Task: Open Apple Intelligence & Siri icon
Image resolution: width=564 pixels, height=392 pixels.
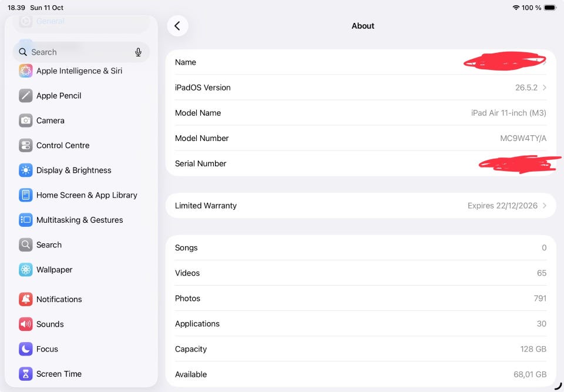Action: [25, 71]
